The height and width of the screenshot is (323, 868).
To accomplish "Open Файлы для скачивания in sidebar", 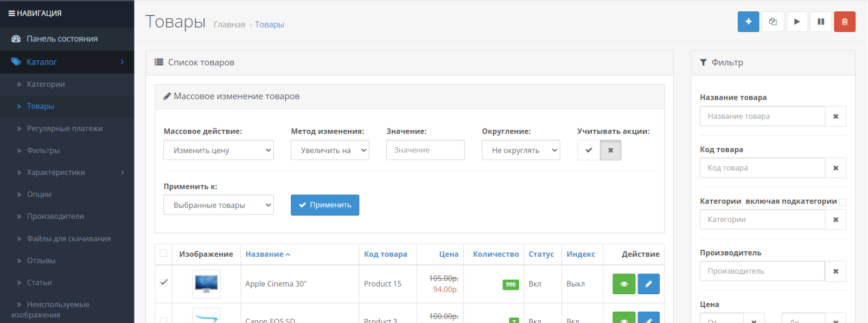I will 67,238.
